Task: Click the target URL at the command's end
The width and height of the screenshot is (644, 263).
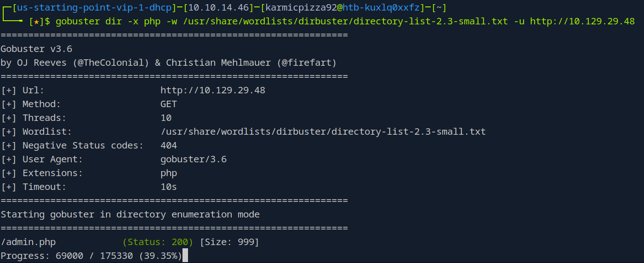Action: [x=582, y=22]
